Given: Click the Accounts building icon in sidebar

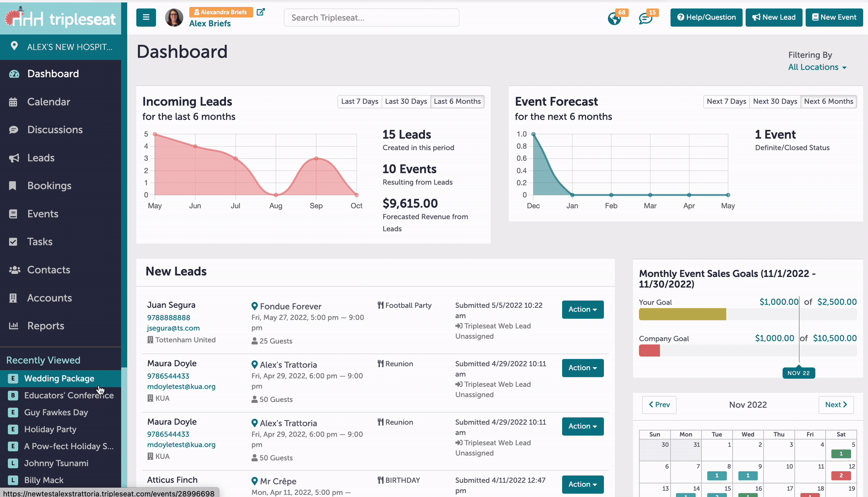Looking at the screenshot, I should [13, 298].
